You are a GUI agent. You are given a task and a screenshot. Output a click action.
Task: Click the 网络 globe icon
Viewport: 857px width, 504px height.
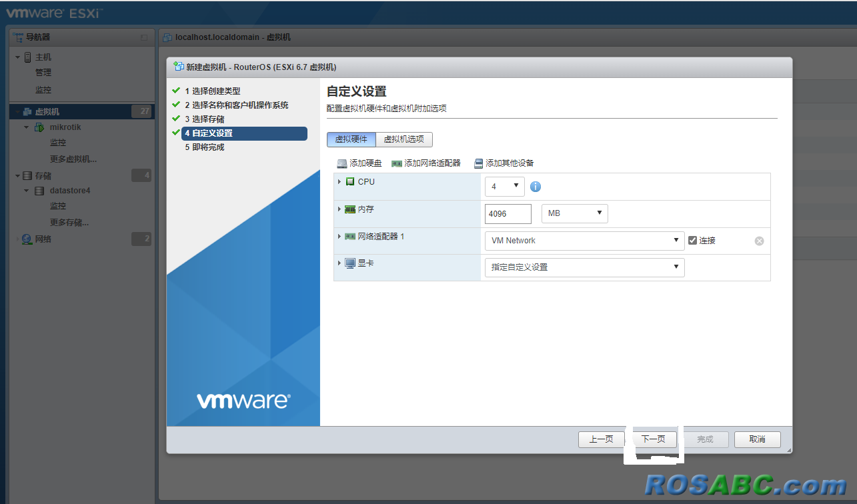click(x=27, y=239)
